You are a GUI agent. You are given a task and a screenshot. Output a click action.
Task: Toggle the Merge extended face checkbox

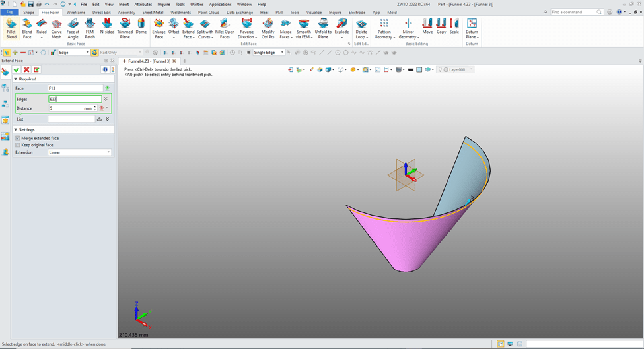(18, 138)
